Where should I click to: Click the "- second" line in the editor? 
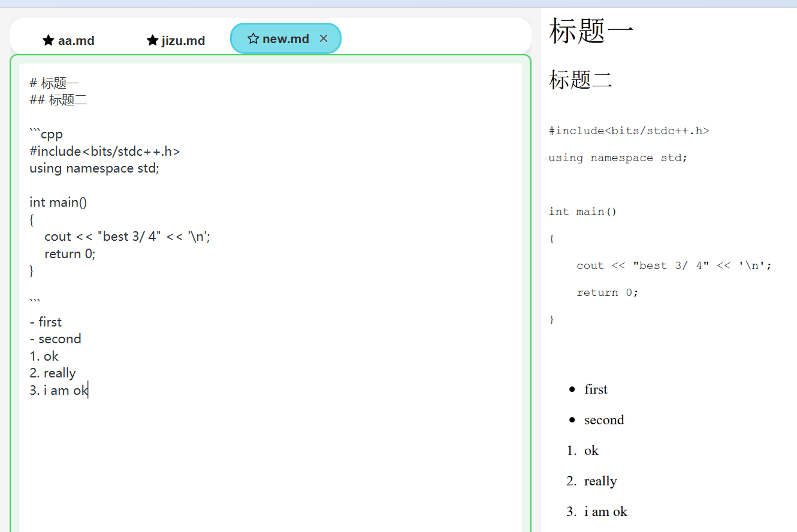pos(55,338)
